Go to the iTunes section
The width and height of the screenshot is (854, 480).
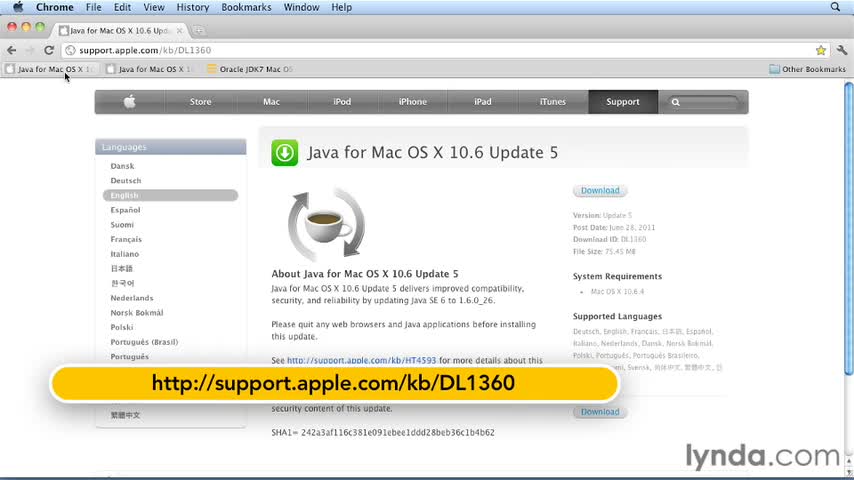[x=553, y=102]
